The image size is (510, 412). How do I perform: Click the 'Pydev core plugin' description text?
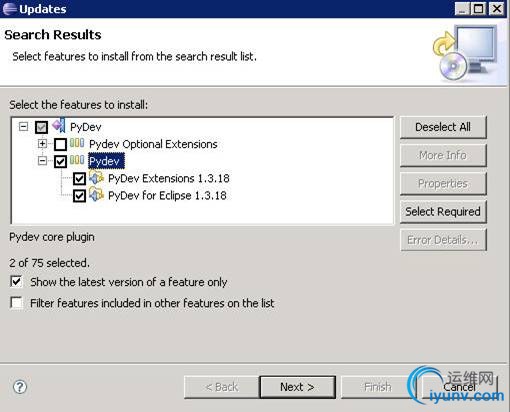(x=52, y=237)
